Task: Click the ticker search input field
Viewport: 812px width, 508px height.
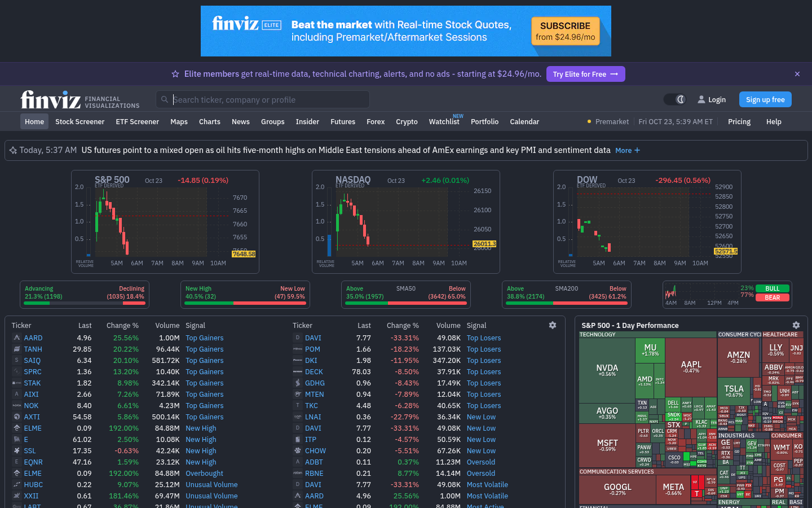Action: tap(263, 99)
